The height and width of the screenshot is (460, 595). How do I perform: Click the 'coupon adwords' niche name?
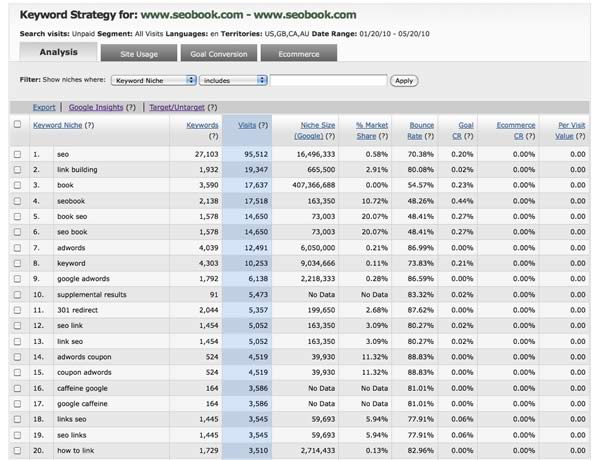84,372
